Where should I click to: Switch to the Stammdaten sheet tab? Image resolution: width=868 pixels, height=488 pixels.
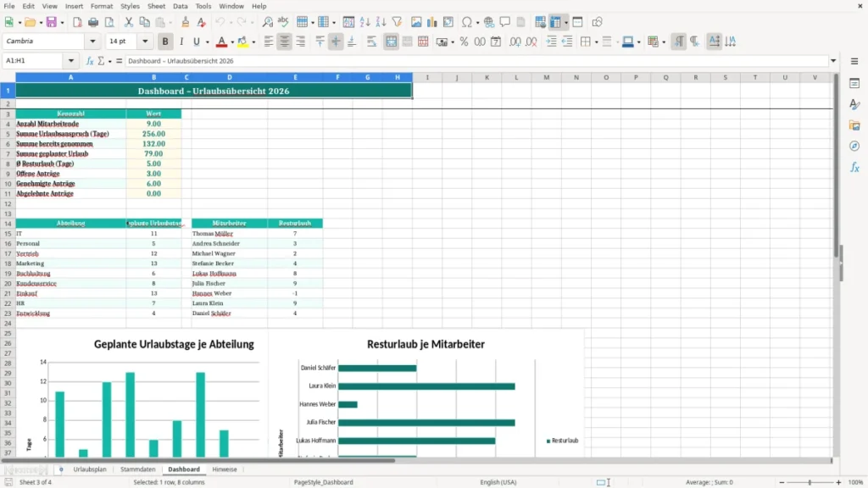pyautogui.click(x=138, y=469)
